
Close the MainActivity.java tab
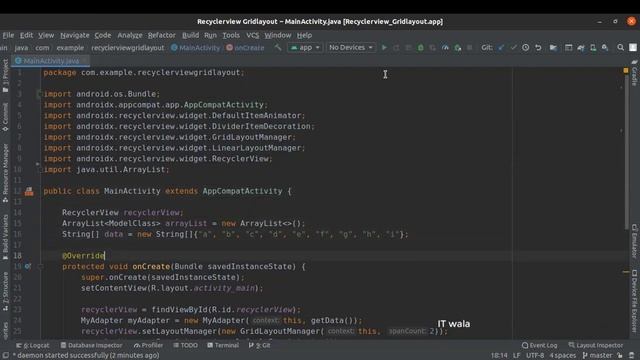coord(84,61)
